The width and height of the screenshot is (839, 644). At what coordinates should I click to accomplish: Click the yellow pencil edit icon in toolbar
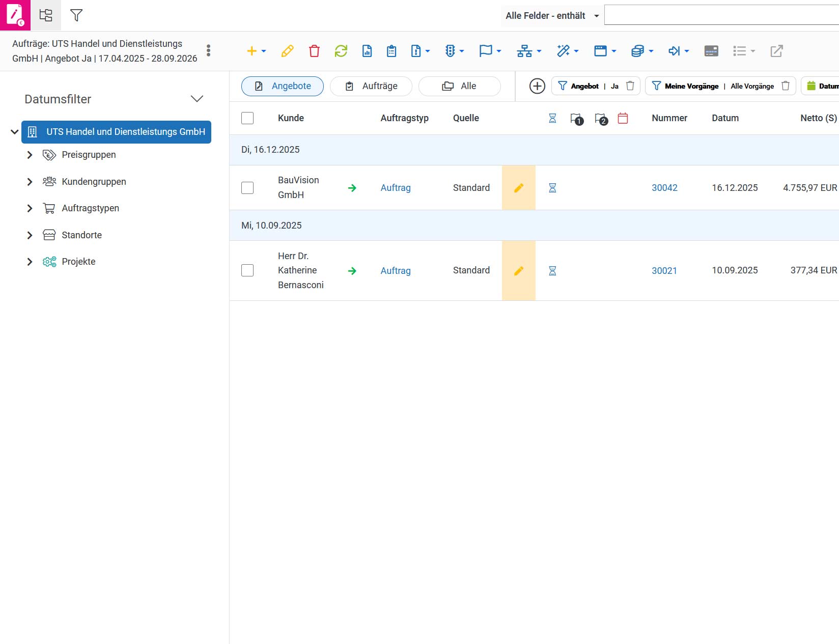(287, 51)
